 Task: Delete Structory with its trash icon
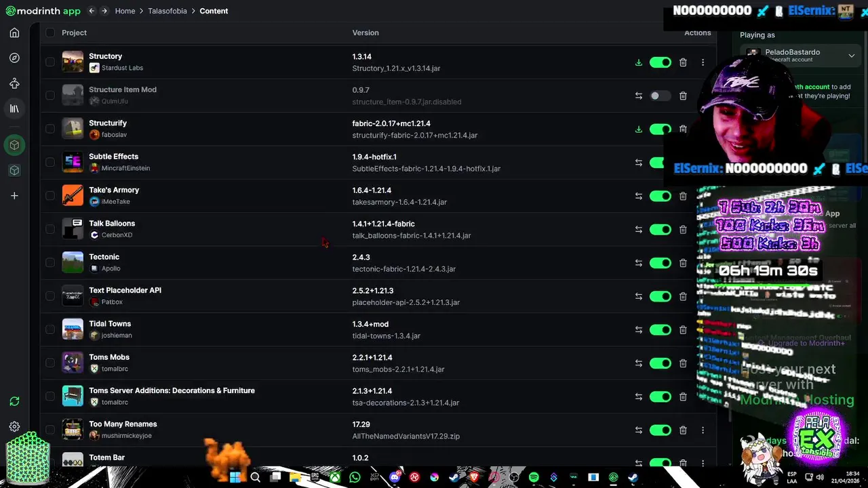coord(683,62)
